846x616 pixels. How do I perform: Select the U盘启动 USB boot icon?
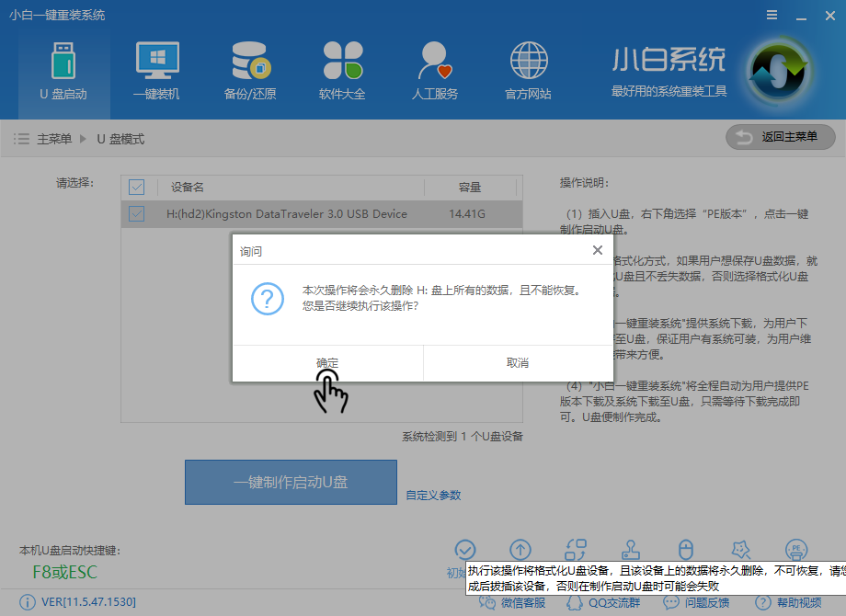point(63,69)
